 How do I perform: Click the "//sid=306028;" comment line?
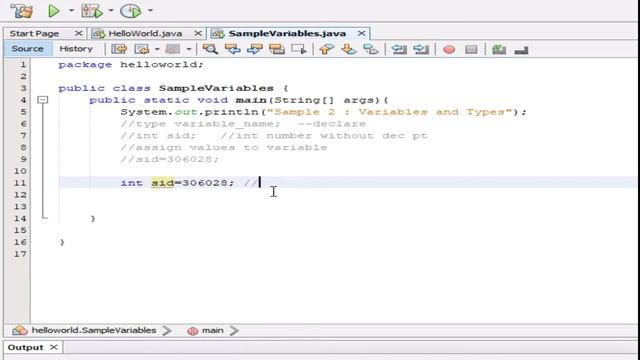tap(170, 159)
